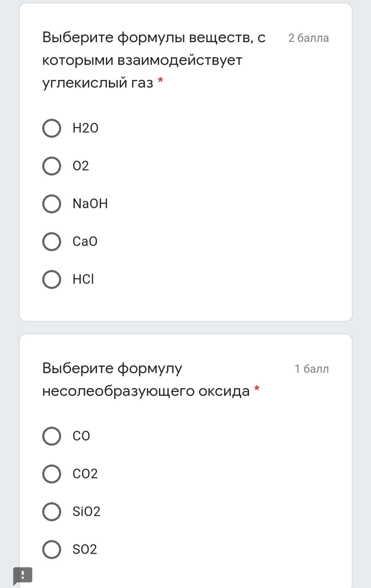
Task: Click the radio circle beside HCl
Action: (52, 279)
